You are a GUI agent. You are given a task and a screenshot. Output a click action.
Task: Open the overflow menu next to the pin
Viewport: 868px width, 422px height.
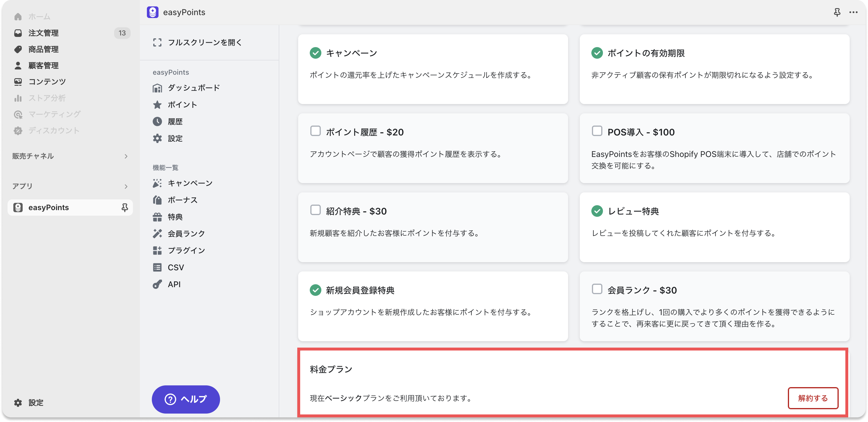853,12
